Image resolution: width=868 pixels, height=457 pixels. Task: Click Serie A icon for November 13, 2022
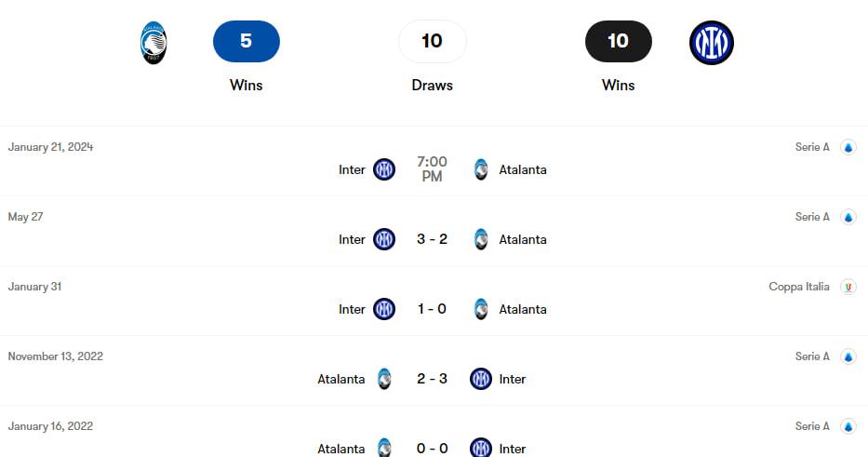pyautogui.click(x=848, y=356)
